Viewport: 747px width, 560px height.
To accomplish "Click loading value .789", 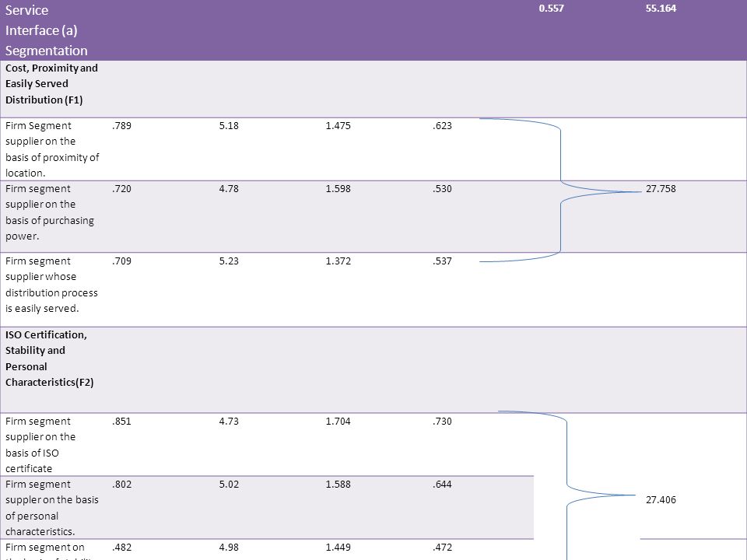I will point(121,126).
